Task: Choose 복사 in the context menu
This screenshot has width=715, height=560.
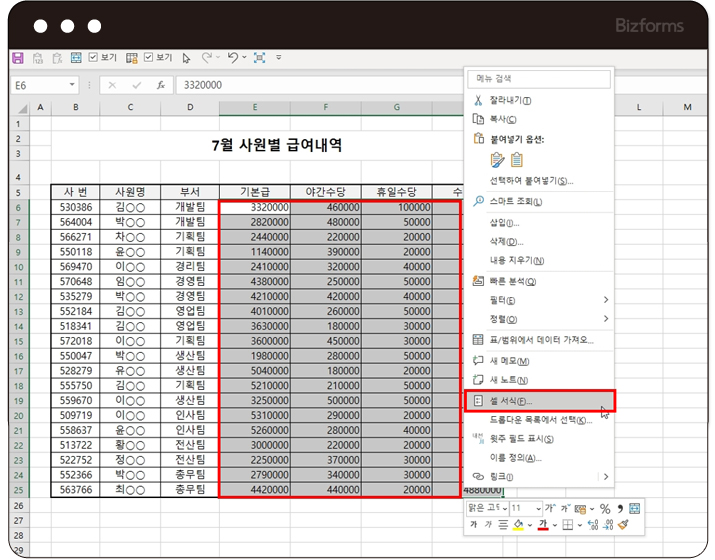Action: 503,119
